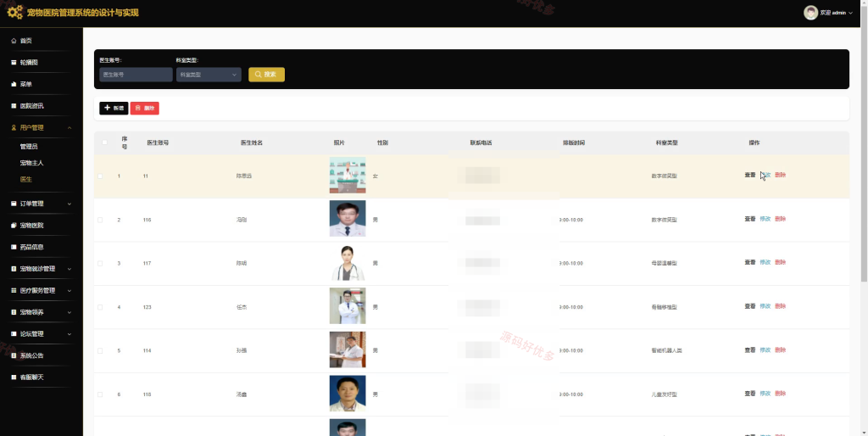Click the doctor photo for account 123

tap(347, 306)
